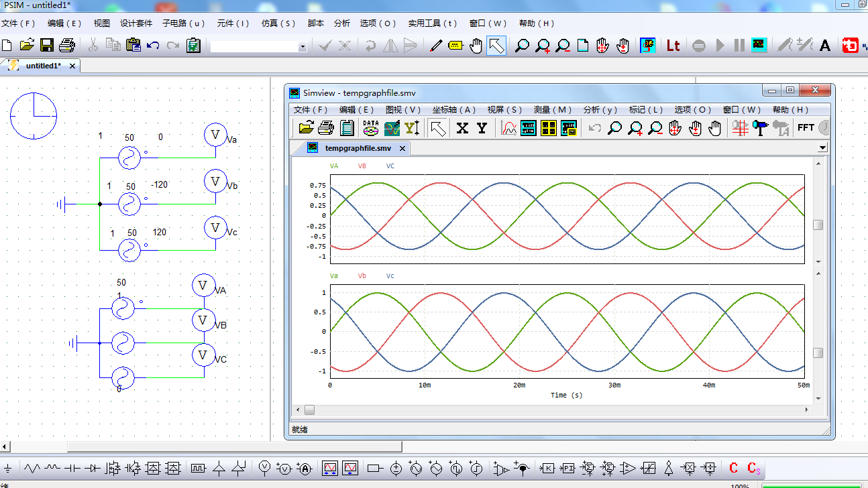Select Simview's arrow pointer tool
Image resolution: width=868 pixels, height=488 pixels.
pos(439,127)
